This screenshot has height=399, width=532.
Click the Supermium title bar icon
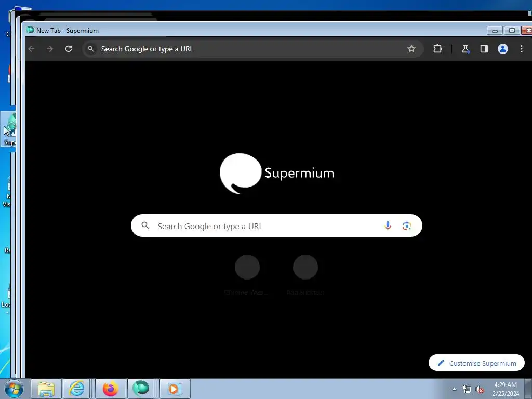[30, 30]
